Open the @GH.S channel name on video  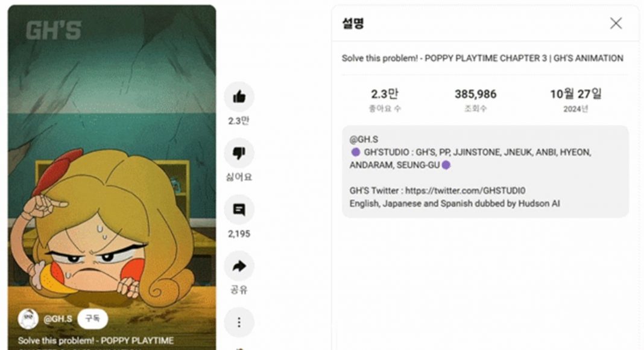click(57, 319)
